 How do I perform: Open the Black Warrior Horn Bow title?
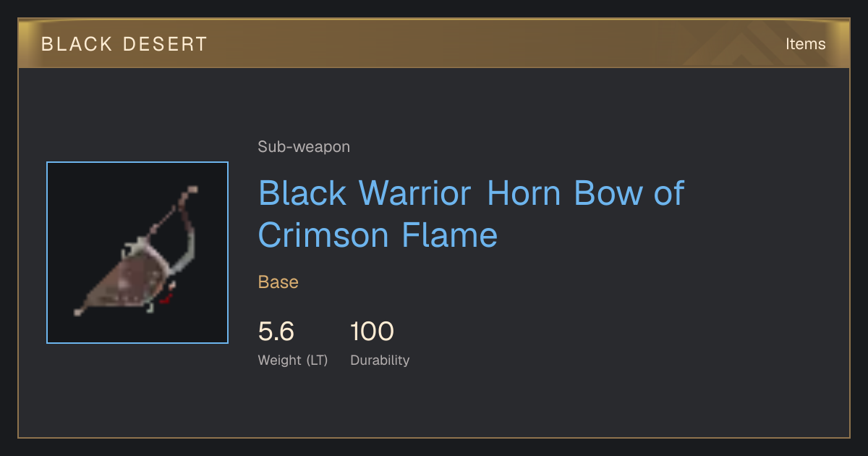pyautogui.click(x=471, y=214)
